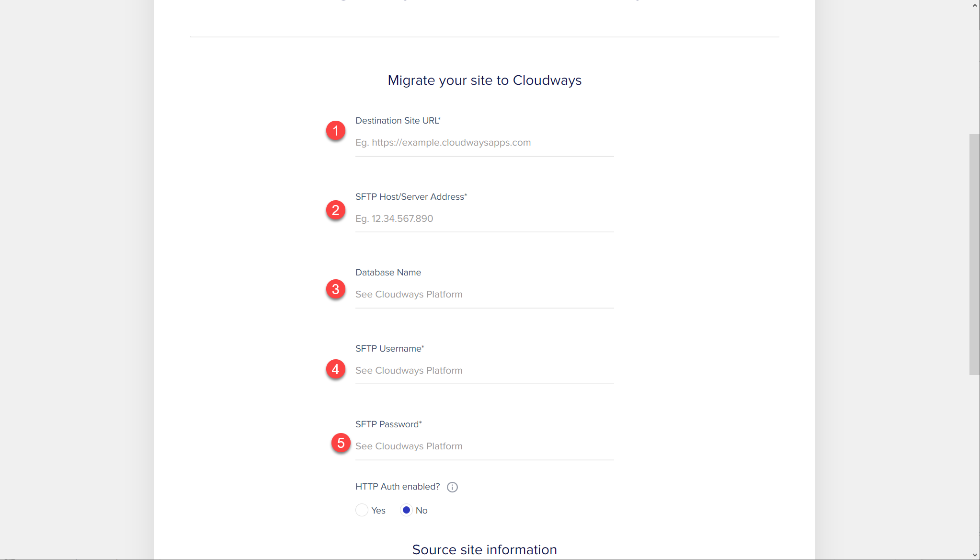Click the Yes radio label text
This screenshot has width=980, height=560.
pos(378,511)
